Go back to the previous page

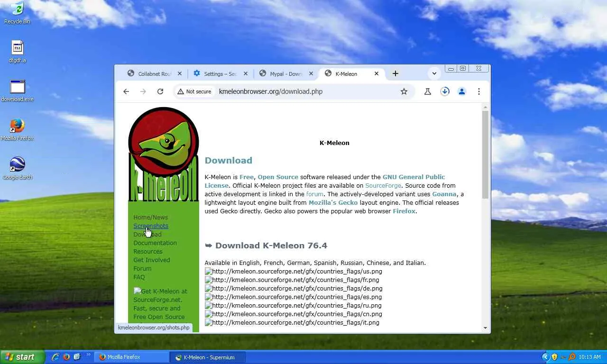(x=126, y=91)
